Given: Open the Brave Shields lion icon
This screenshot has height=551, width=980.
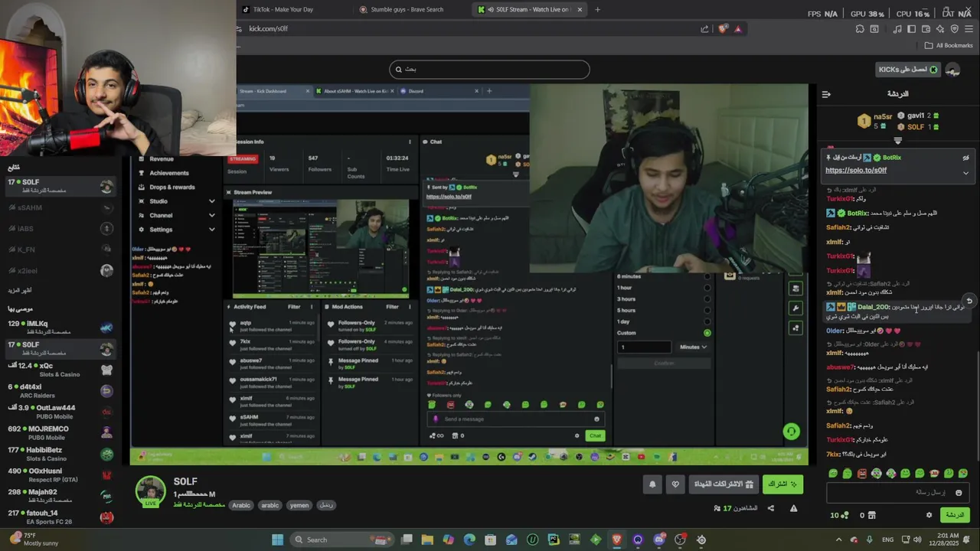Looking at the screenshot, I should (723, 29).
